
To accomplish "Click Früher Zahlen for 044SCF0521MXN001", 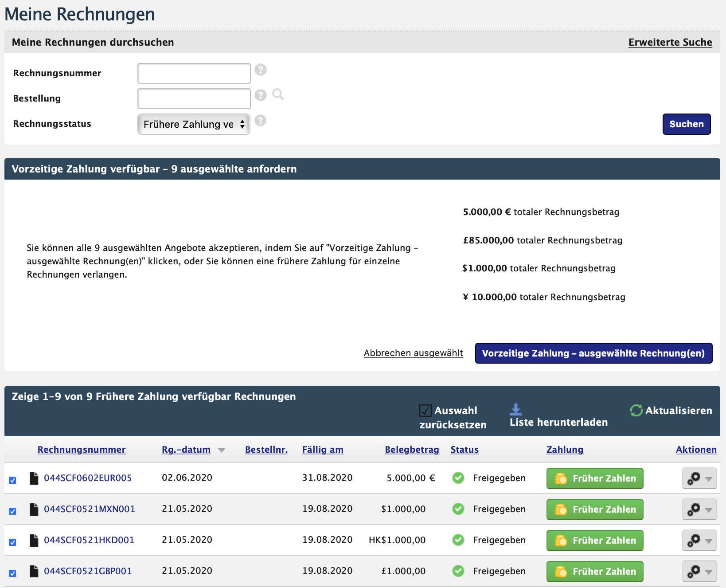I will (x=595, y=510).
